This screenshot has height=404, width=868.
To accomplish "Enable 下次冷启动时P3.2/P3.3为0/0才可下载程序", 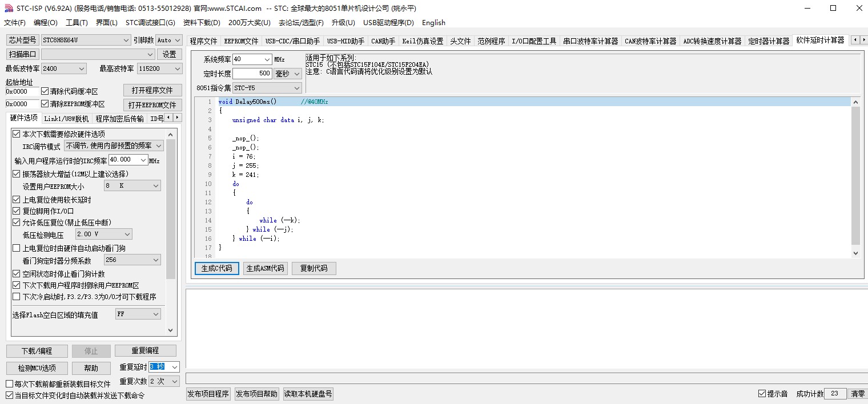I will click(16, 297).
